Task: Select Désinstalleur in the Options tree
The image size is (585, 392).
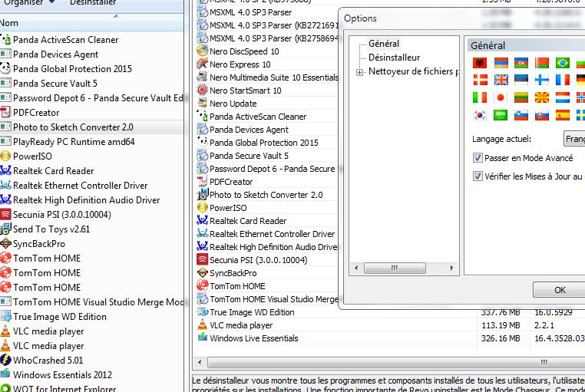Action: (394, 58)
